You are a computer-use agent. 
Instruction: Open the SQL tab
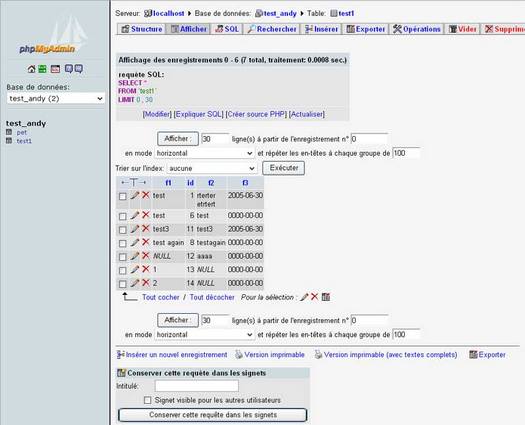(x=227, y=29)
